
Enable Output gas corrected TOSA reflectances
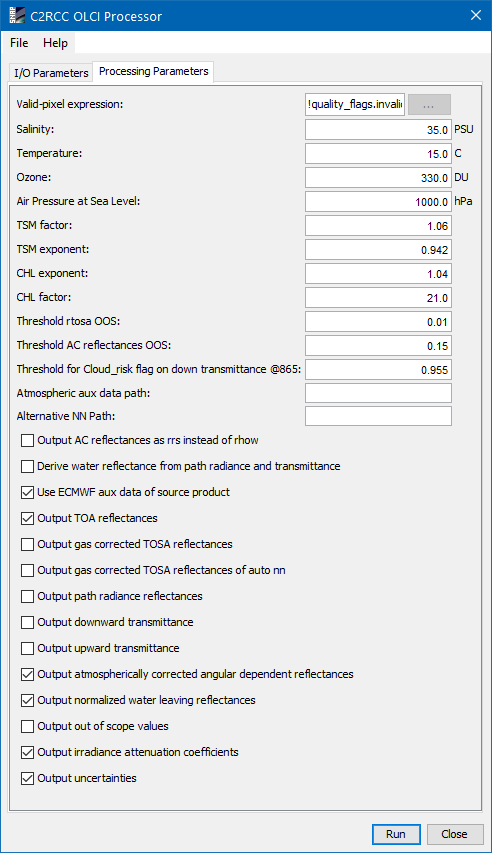point(27,545)
